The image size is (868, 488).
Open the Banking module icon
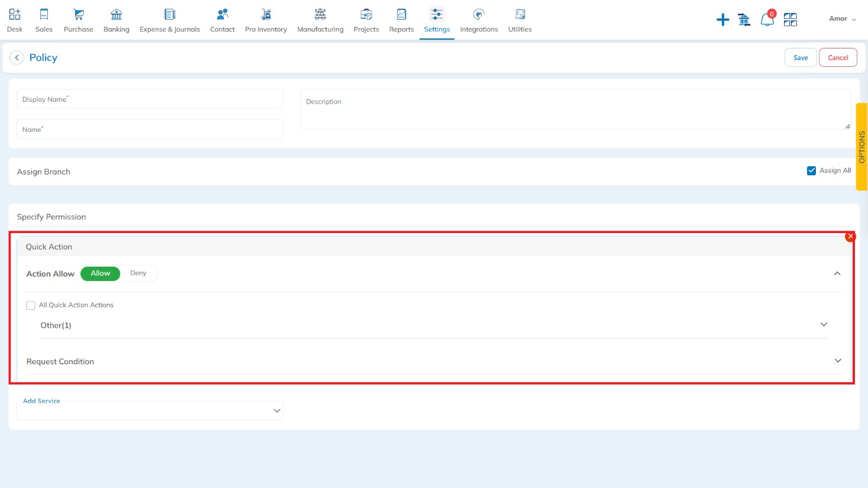click(x=117, y=14)
